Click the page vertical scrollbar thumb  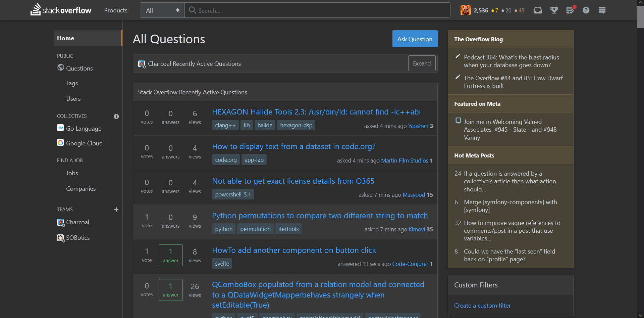pyautogui.click(x=640, y=16)
